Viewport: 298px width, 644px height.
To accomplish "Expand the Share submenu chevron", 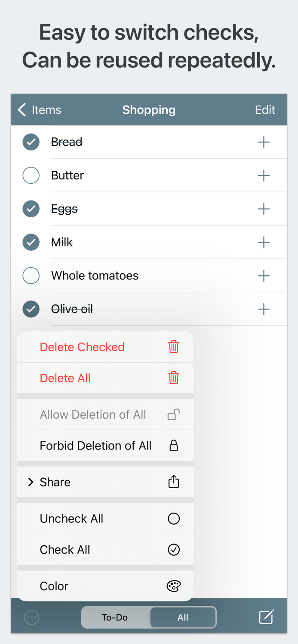I will tap(31, 482).
